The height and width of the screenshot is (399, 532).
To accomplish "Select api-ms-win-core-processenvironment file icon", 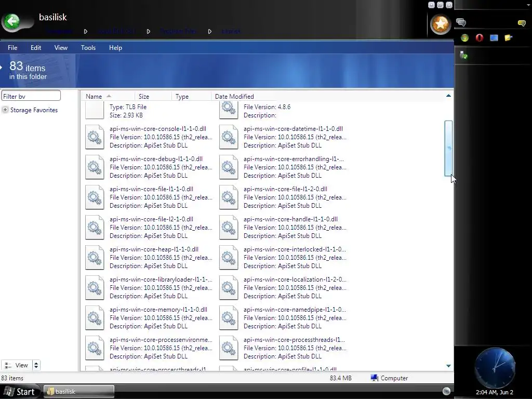I will coord(95,348).
